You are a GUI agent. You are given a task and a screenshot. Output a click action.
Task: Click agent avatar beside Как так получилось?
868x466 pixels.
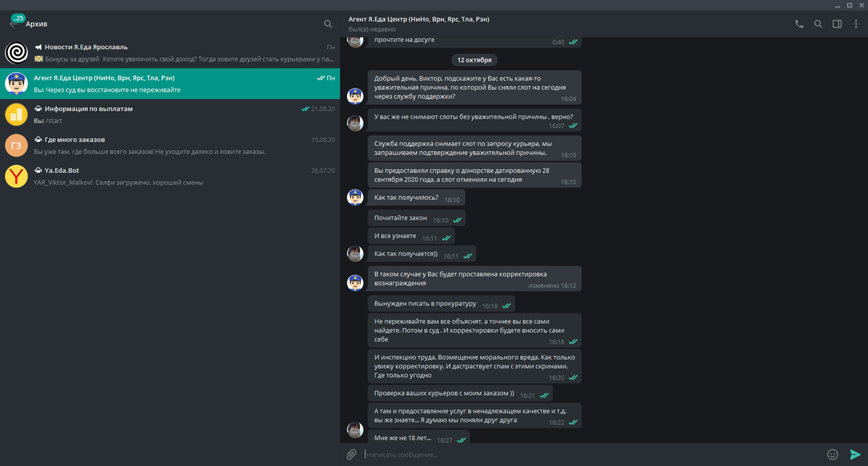[x=354, y=198]
